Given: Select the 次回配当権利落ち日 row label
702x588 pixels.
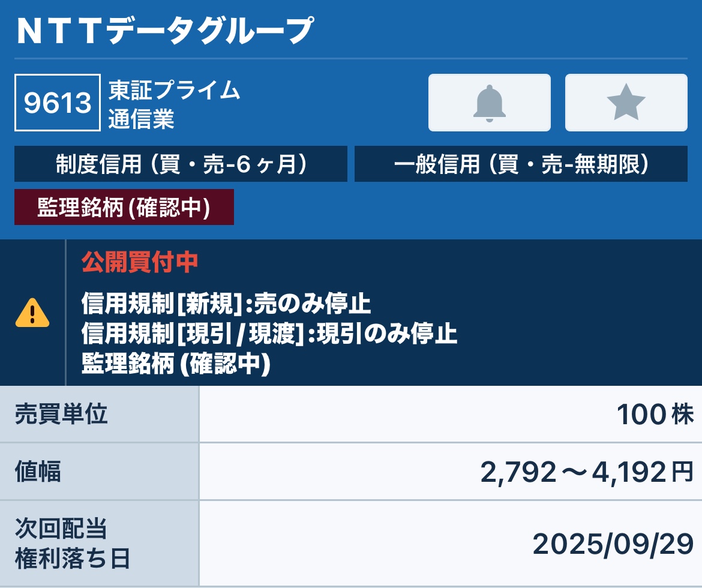Looking at the screenshot, I should click(72, 543).
